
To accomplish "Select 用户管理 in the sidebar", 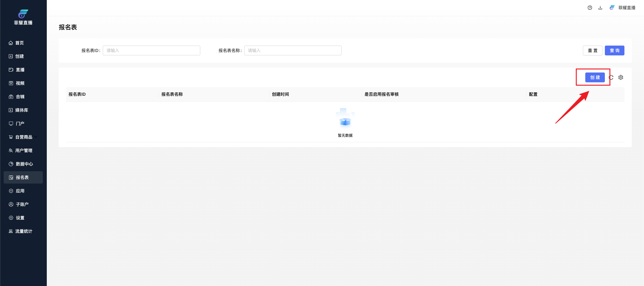I will [24, 150].
